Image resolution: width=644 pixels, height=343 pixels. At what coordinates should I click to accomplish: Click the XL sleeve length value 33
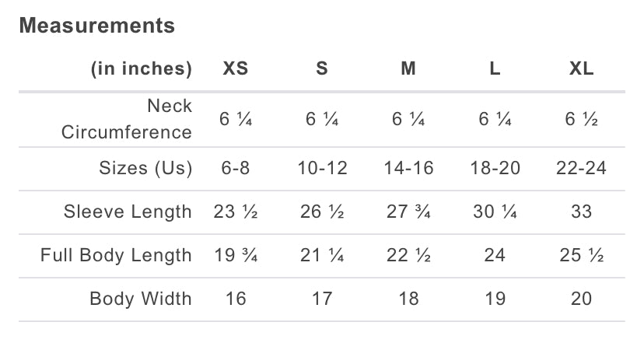[x=581, y=212]
